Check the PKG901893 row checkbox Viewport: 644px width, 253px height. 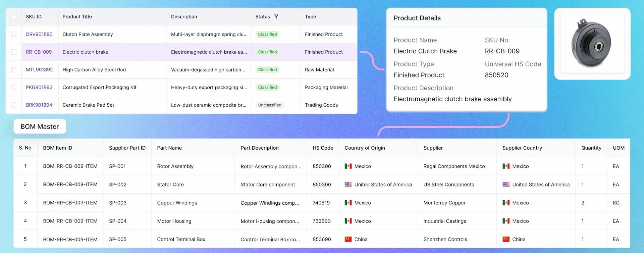pos(14,87)
